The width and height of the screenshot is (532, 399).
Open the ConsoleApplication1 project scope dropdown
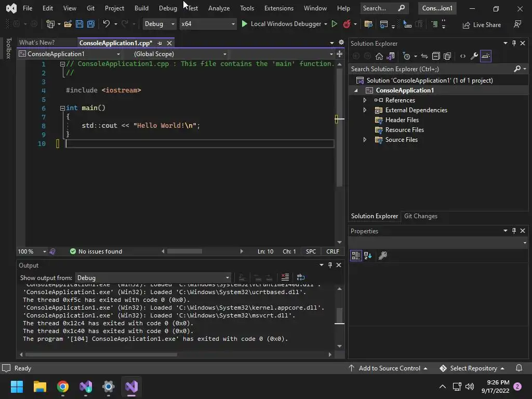pyautogui.click(x=70, y=54)
